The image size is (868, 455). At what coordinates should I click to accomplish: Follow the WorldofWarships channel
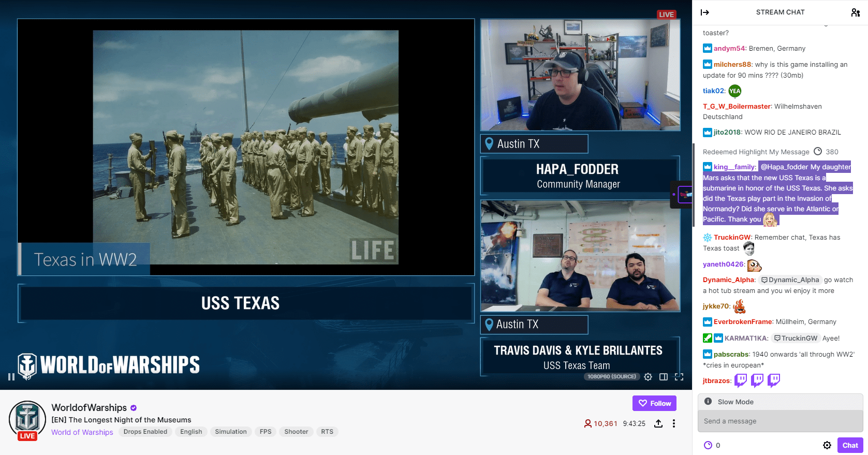(x=654, y=403)
